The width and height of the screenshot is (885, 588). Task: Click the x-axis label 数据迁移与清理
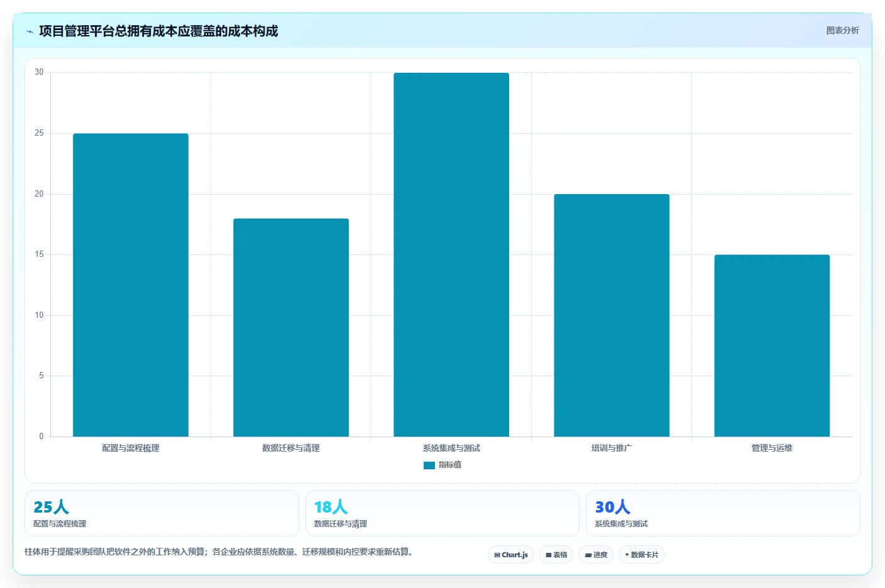click(x=291, y=448)
